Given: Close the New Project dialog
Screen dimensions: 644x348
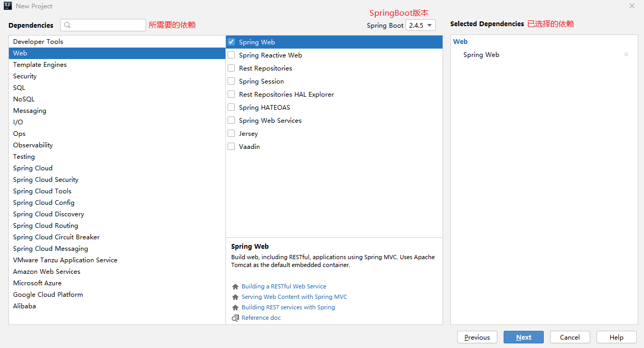Looking at the screenshot, I should coord(632,6).
